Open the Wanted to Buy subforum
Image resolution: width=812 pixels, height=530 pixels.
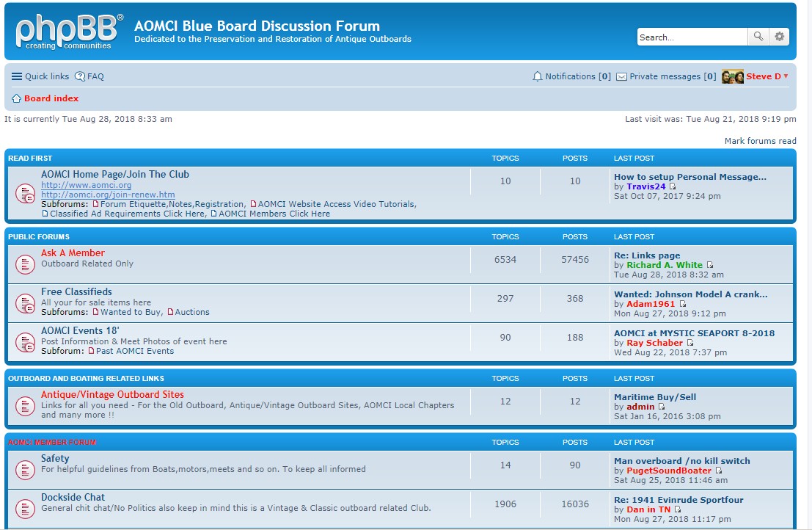tap(131, 312)
